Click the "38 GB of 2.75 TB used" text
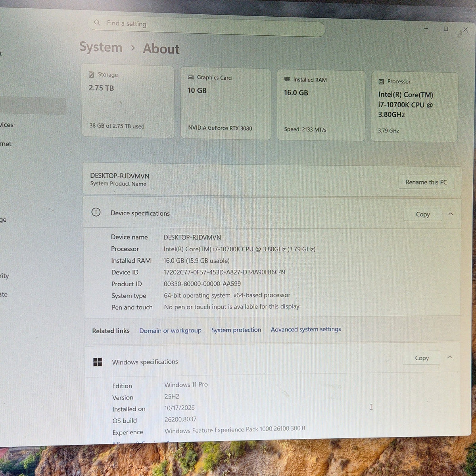This screenshot has width=476, height=476. coord(117,126)
